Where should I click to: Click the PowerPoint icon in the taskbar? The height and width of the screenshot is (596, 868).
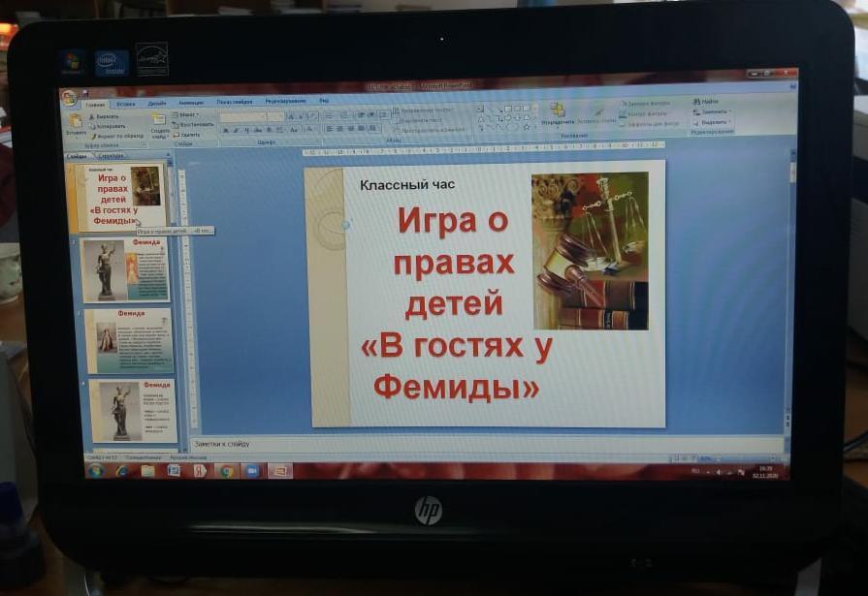[x=279, y=471]
